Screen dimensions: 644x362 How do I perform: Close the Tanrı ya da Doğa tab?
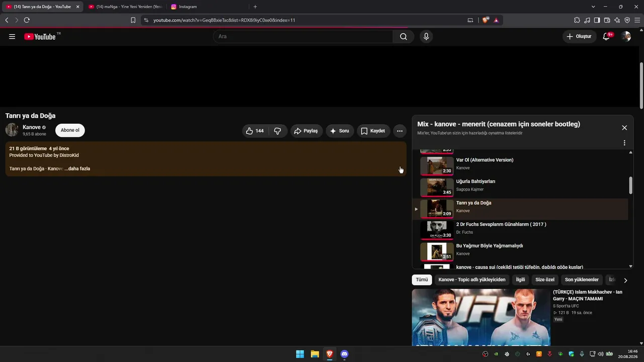pyautogui.click(x=77, y=7)
